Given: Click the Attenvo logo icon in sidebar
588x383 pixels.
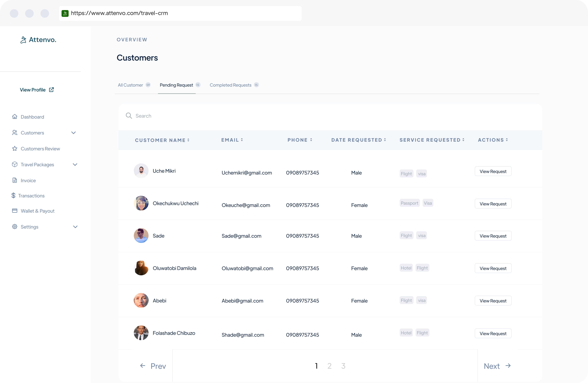Looking at the screenshot, I should (23, 40).
